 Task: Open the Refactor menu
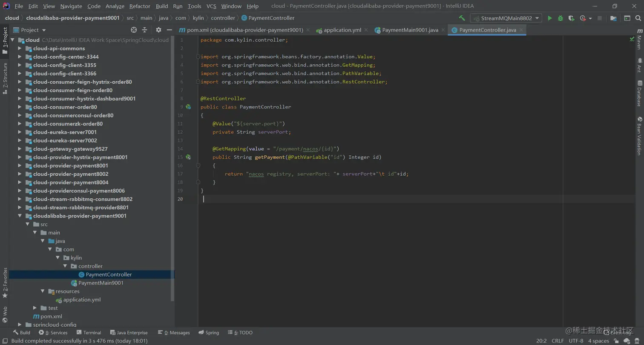(x=140, y=6)
